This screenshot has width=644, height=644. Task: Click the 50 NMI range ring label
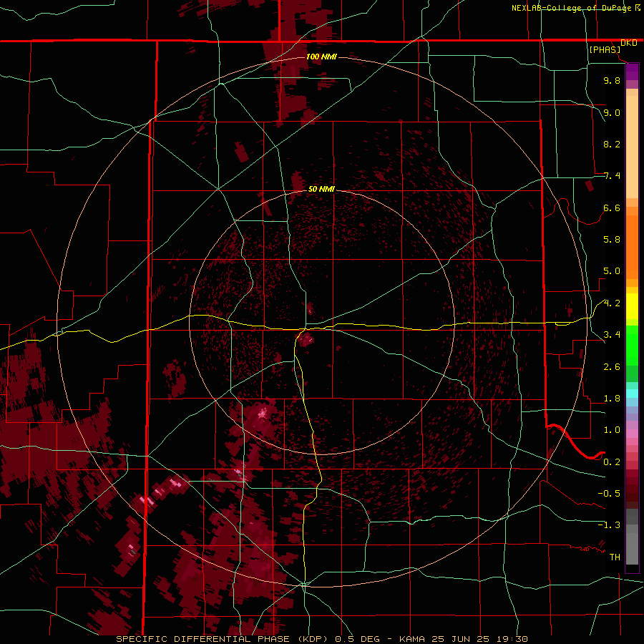pos(321,189)
